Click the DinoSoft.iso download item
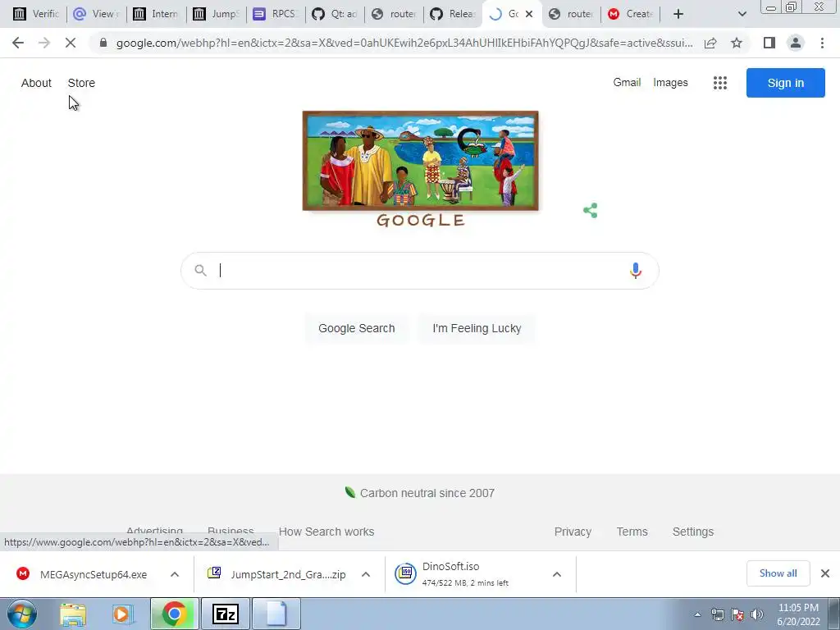This screenshot has height=630, width=840. pos(465,574)
